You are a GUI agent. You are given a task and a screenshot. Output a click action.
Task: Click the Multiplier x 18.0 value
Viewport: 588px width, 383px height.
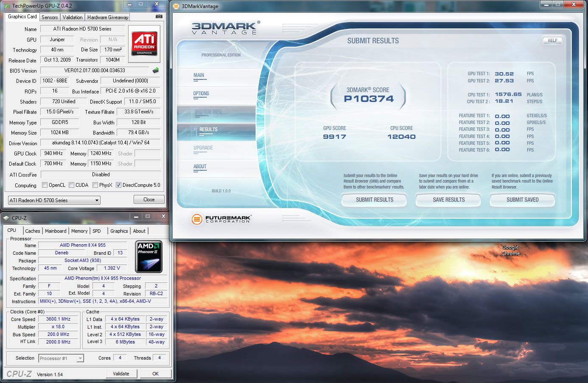tap(59, 327)
